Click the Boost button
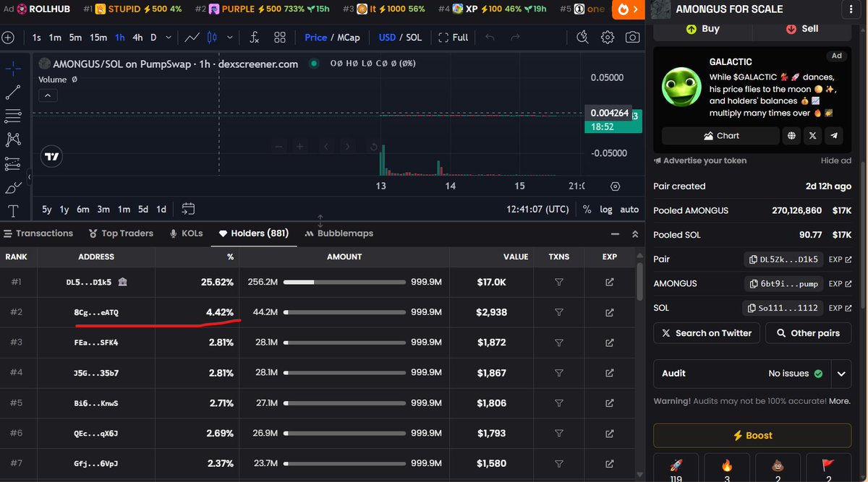The height and width of the screenshot is (482, 868). coord(752,435)
